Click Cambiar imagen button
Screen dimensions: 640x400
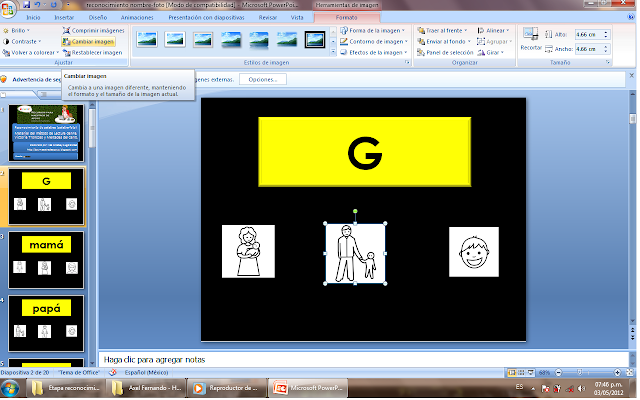point(88,42)
